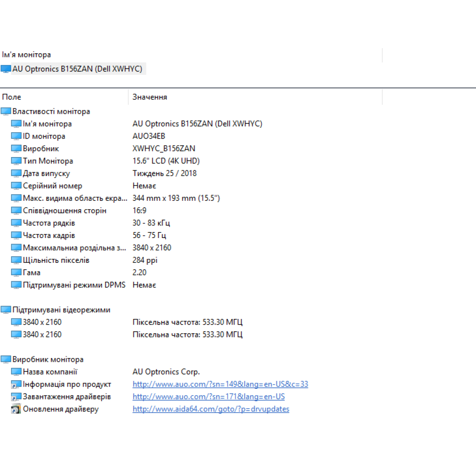The height and width of the screenshot is (476, 476).
Task: Select the Оновлення драйверу field label
Action: pos(61,409)
